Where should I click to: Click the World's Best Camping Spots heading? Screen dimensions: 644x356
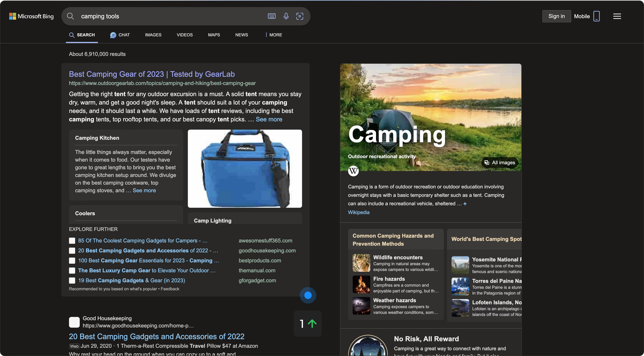pos(486,239)
